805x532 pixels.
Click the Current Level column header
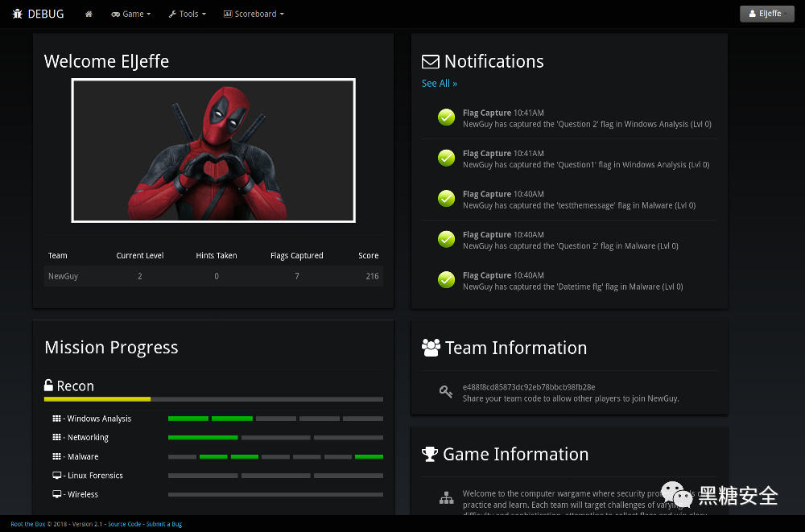[139, 256]
